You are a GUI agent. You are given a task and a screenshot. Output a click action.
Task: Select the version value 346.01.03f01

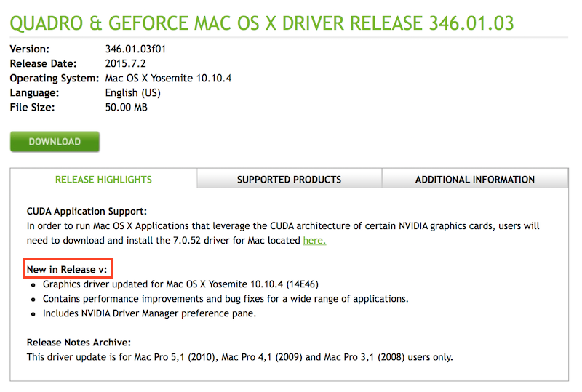click(135, 49)
